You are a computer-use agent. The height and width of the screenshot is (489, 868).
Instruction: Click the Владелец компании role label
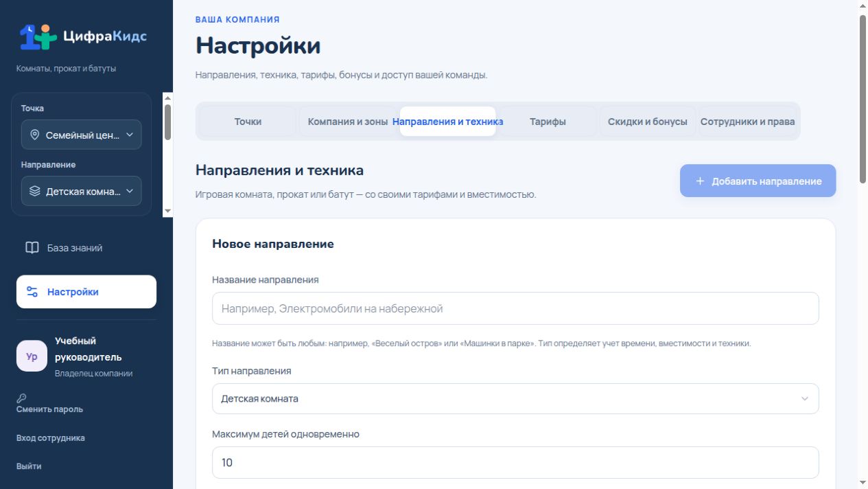94,374
